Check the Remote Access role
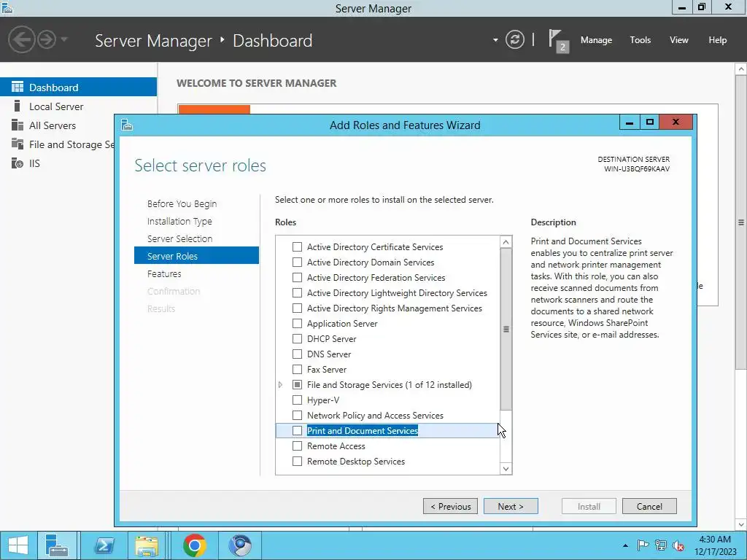 click(297, 446)
